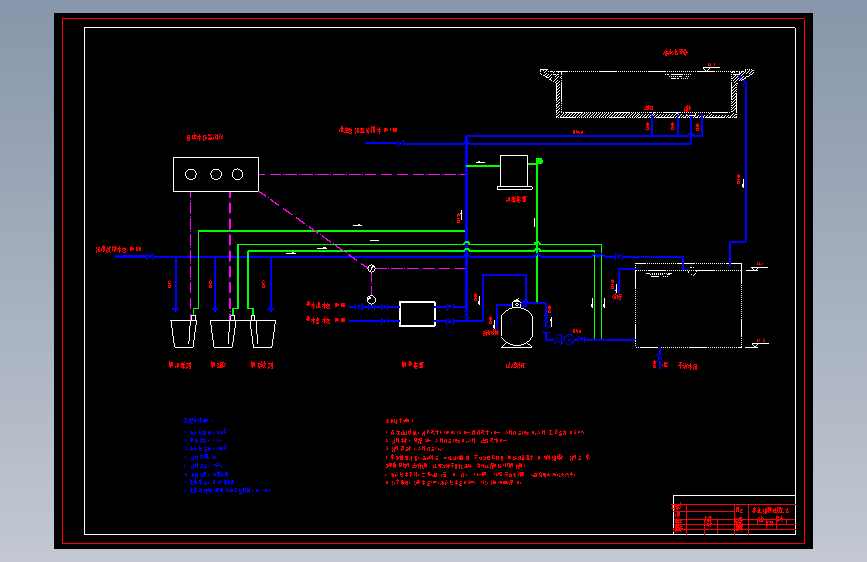The image size is (867, 562).
Task: Click the red label at the left end of the main pipe
Action: tap(118, 249)
